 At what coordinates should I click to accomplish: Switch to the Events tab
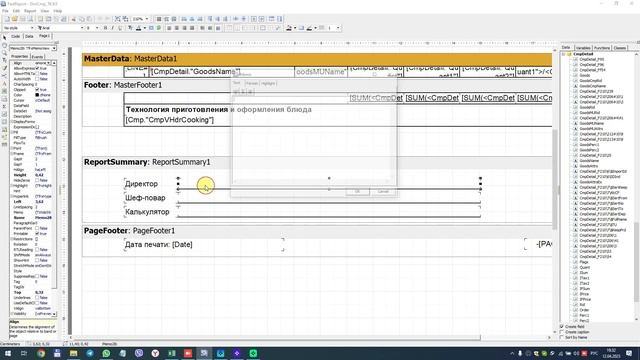click(x=38, y=57)
